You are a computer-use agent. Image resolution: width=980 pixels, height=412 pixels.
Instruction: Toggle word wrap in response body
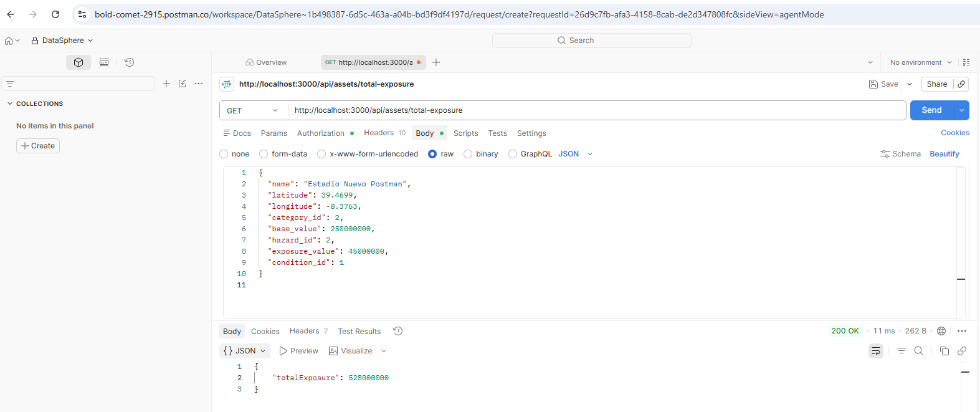pos(876,351)
